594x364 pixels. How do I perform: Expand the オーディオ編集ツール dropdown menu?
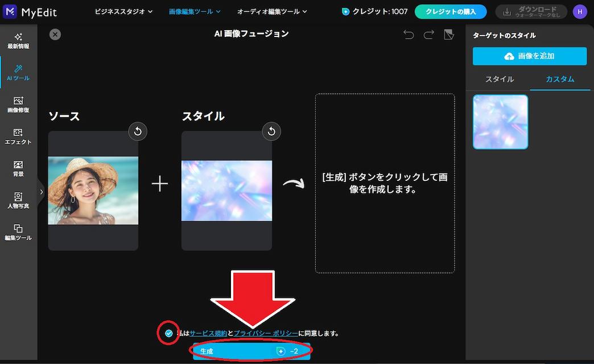coord(272,12)
